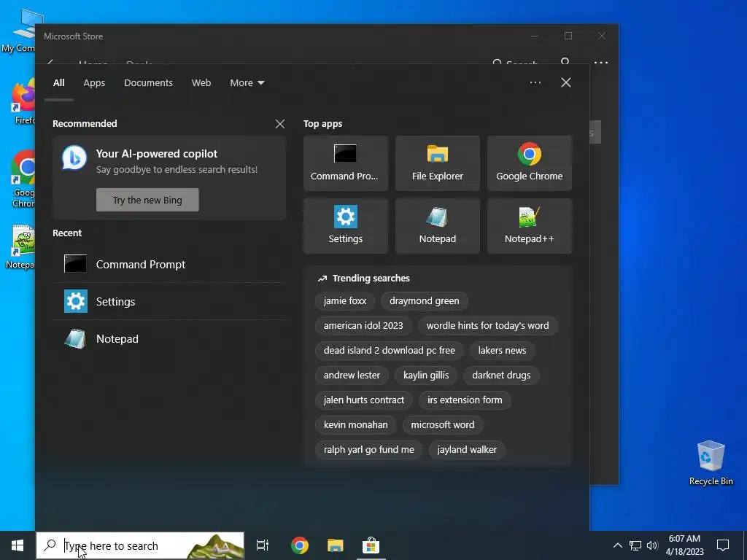The image size is (747, 560).
Task: Open Notepad tile in Top apps
Action: click(x=438, y=226)
